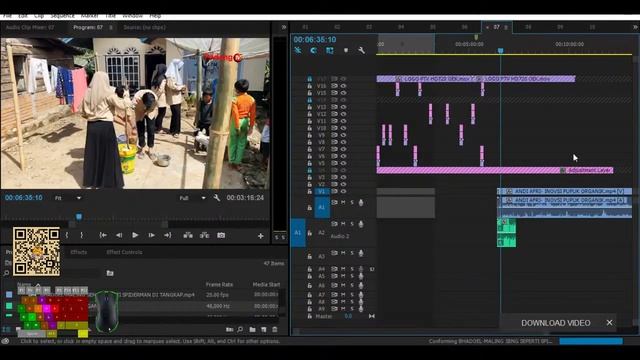Image resolution: width=640 pixels, height=360 pixels.
Task: Click the timeline timecode 00:06:35:10
Action: click(x=315, y=40)
